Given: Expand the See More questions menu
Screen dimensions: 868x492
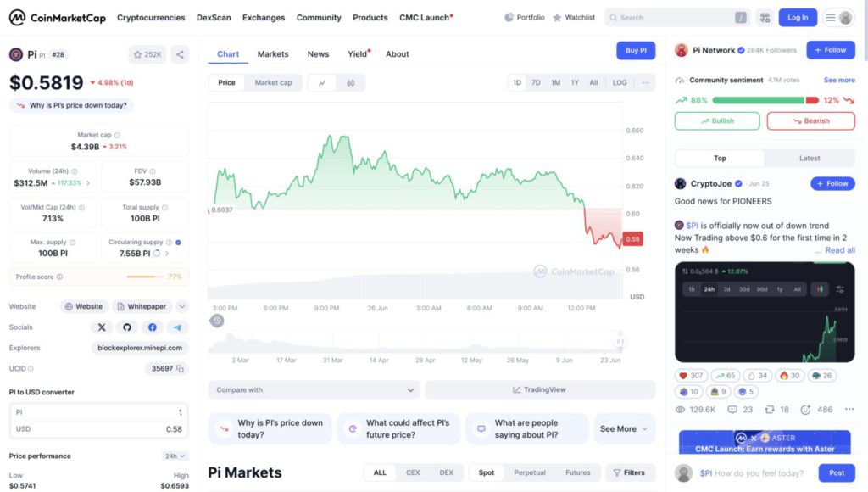Looking at the screenshot, I should [x=624, y=429].
